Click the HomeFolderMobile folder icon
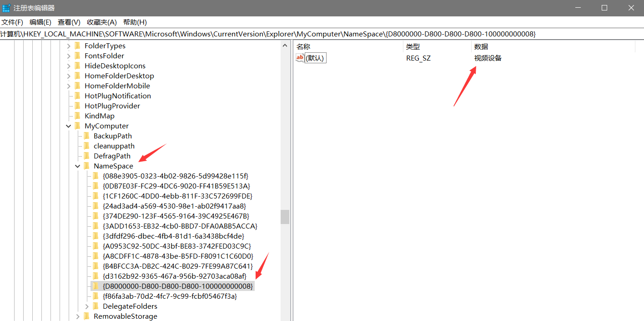This screenshot has width=644, height=321. [77, 86]
